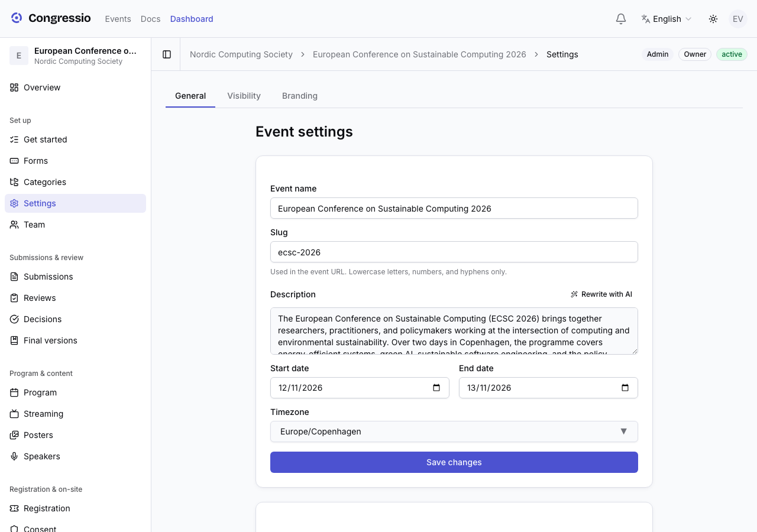Focus the Start date field
Image resolution: width=757 pixels, height=532 pixels.
click(360, 388)
